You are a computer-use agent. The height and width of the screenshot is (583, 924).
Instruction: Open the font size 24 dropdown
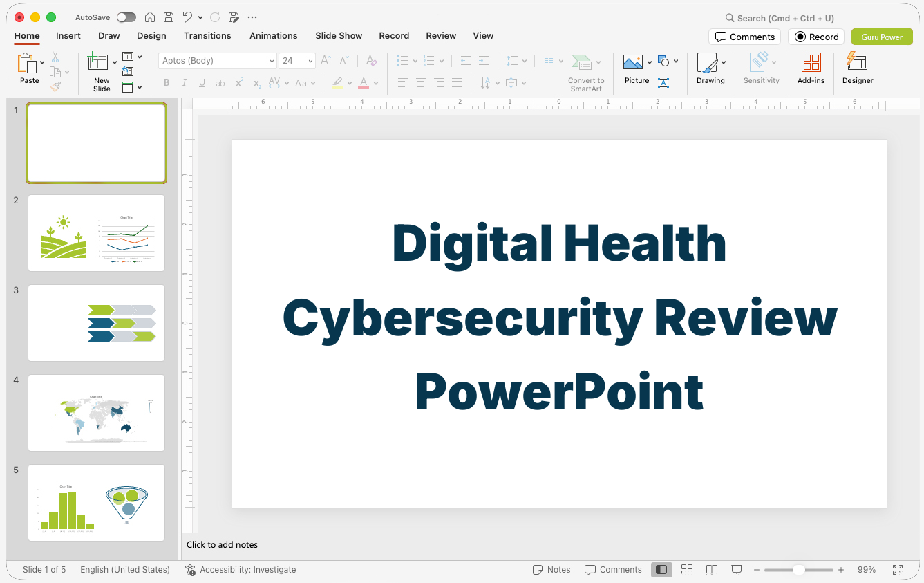click(x=297, y=61)
